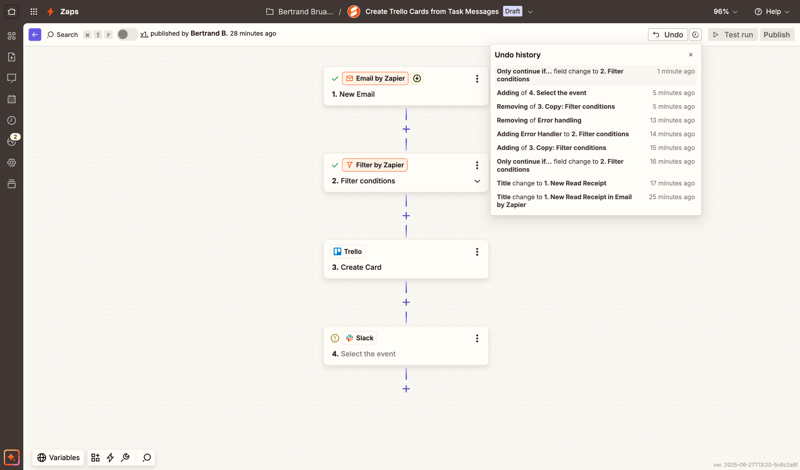The width and height of the screenshot is (800, 470).
Task: Click the Draft status badge
Action: point(512,11)
